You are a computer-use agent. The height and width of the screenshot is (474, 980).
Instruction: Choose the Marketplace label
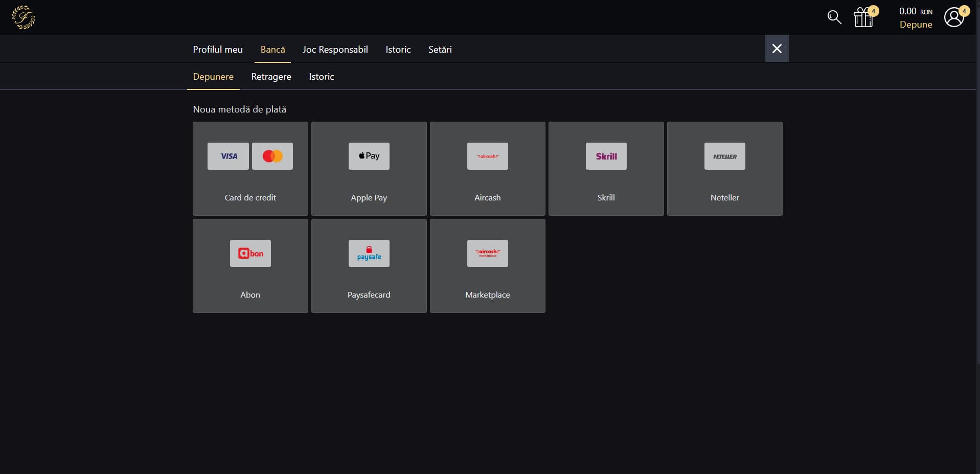coord(488,295)
